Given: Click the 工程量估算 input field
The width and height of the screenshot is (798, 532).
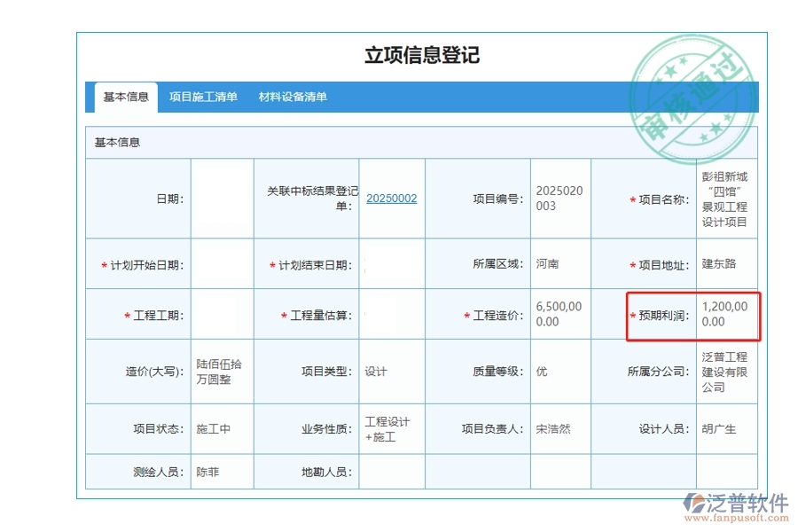Looking at the screenshot, I should point(391,315).
